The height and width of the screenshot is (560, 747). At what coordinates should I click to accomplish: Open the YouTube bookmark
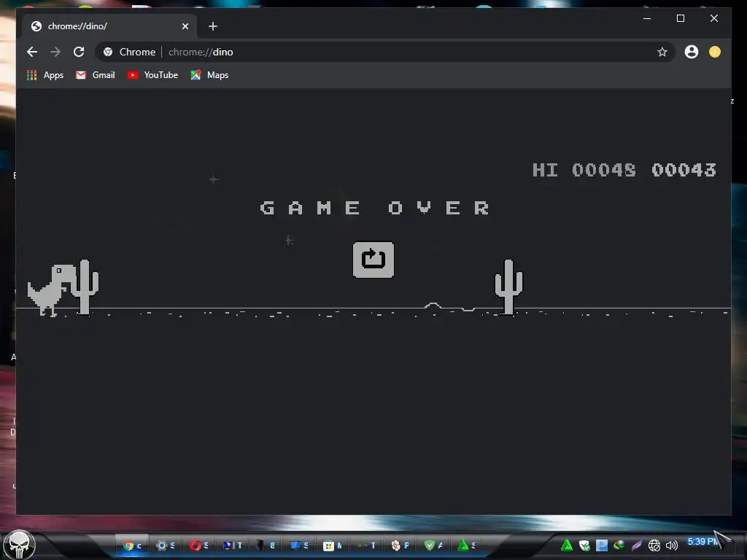pos(152,75)
